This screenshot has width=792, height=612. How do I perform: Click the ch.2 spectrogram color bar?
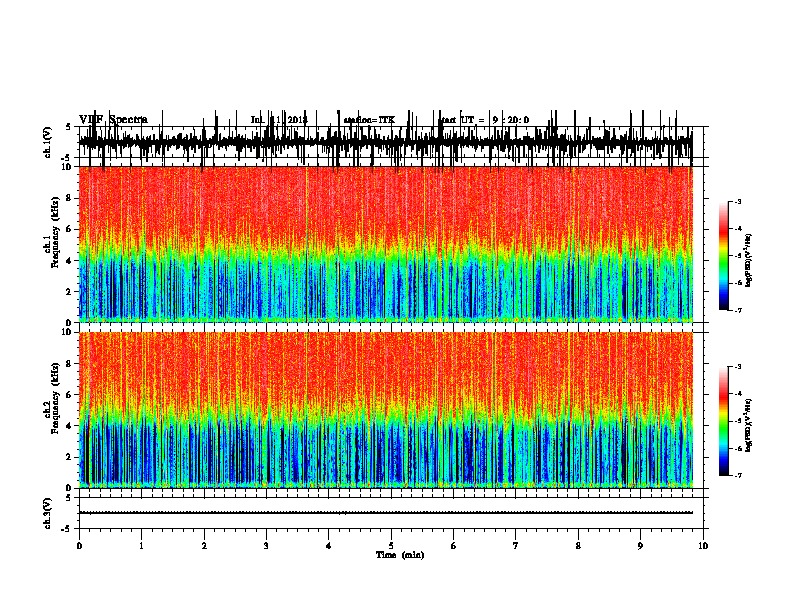point(724,421)
